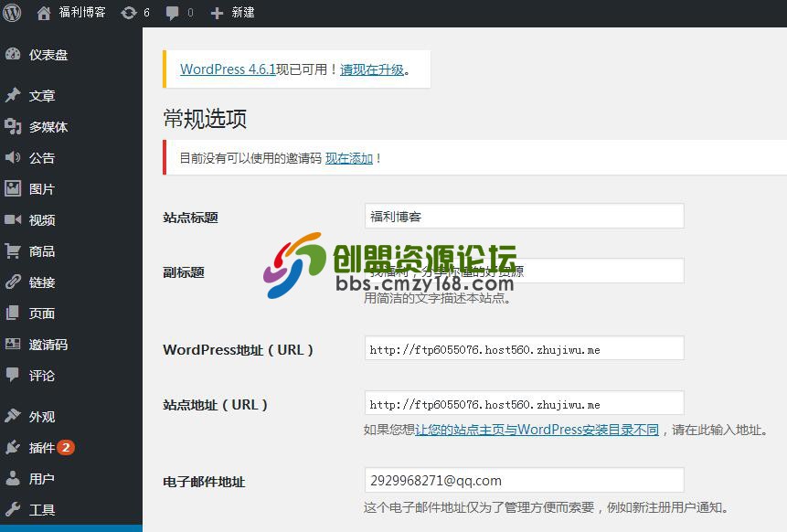Click the 常规选项 page heading
787x532 pixels.
pyautogui.click(x=205, y=119)
